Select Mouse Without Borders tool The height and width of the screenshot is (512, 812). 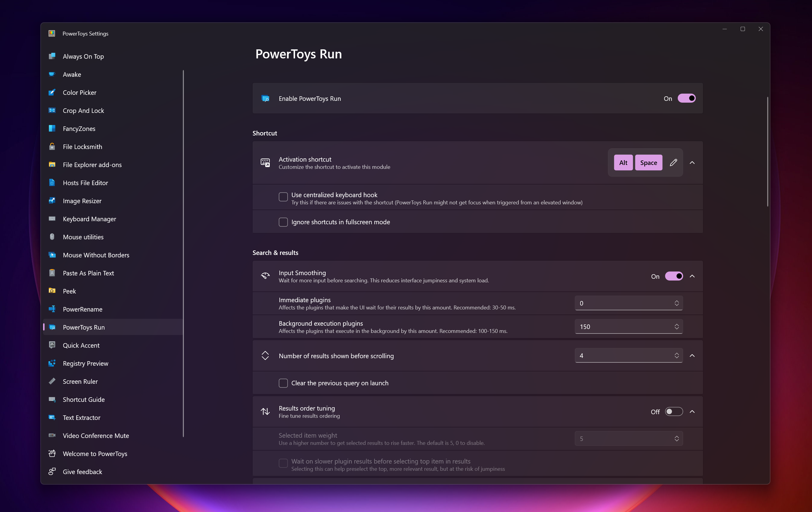[x=96, y=255]
